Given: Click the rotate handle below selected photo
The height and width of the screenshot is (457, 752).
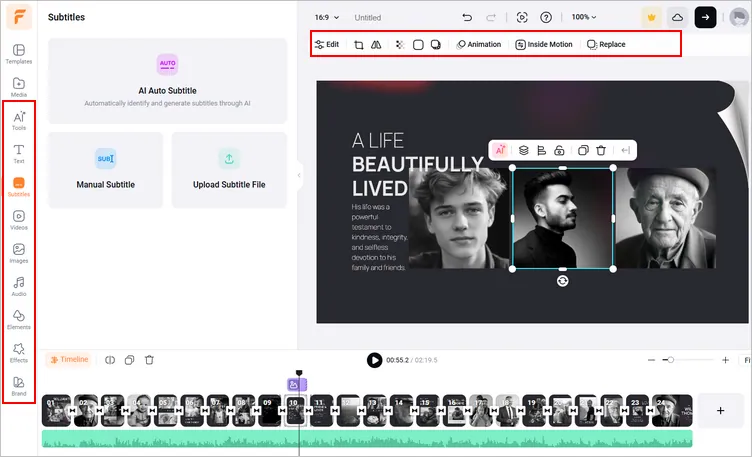Looking at the screenshot, I should click(x=563, y=281).
